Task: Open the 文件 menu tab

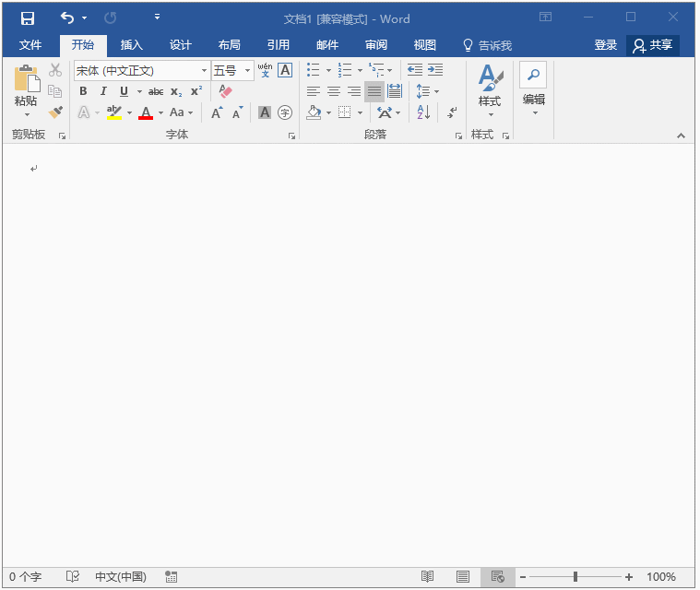Action: click(30, 45)
